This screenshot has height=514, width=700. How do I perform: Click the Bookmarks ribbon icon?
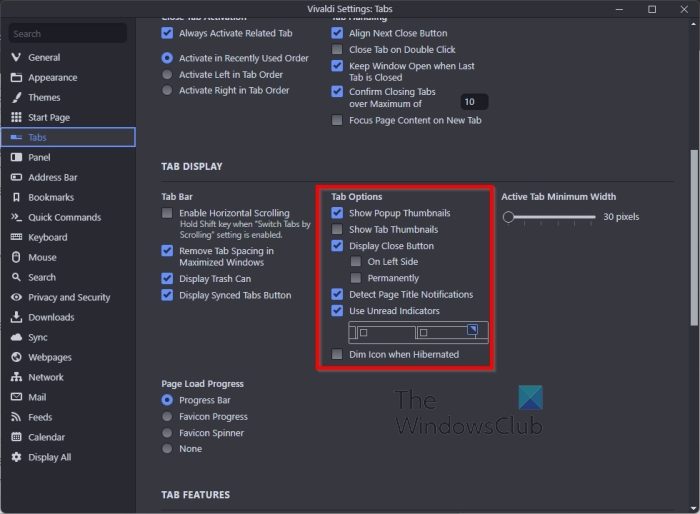(16, 197)
